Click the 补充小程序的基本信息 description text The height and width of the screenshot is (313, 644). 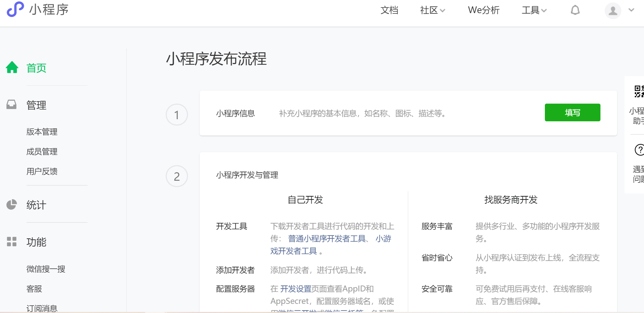pyautogui.click(x=363, y=114)
